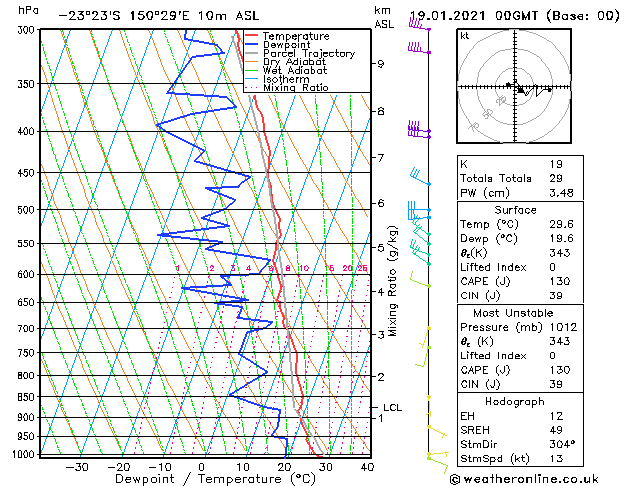Click the 'Surface' section heading
This screenshot has width=629, height=486.
pos(515,210)
